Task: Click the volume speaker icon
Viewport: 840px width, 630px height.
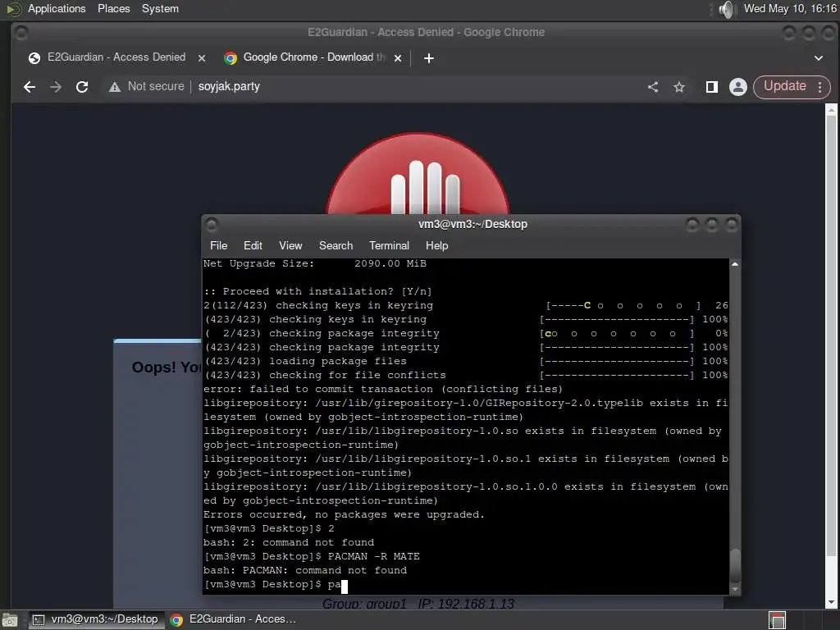Action: 727,9
